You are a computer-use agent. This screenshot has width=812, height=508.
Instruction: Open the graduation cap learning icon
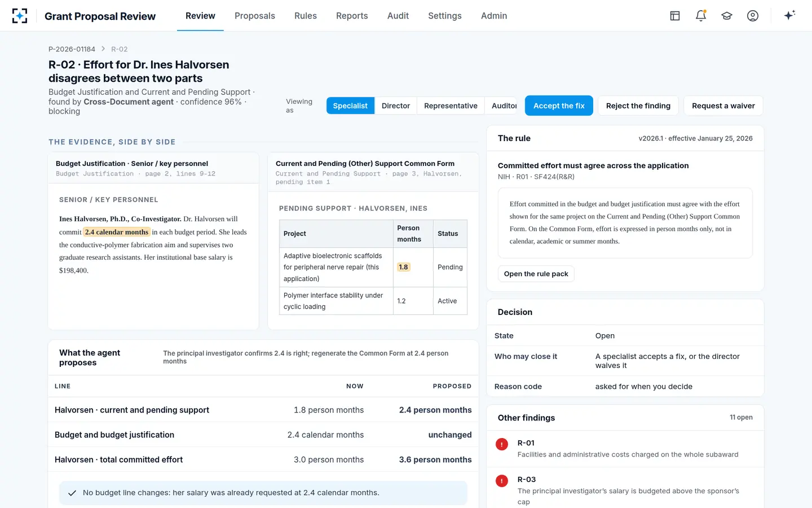[727, 16]
